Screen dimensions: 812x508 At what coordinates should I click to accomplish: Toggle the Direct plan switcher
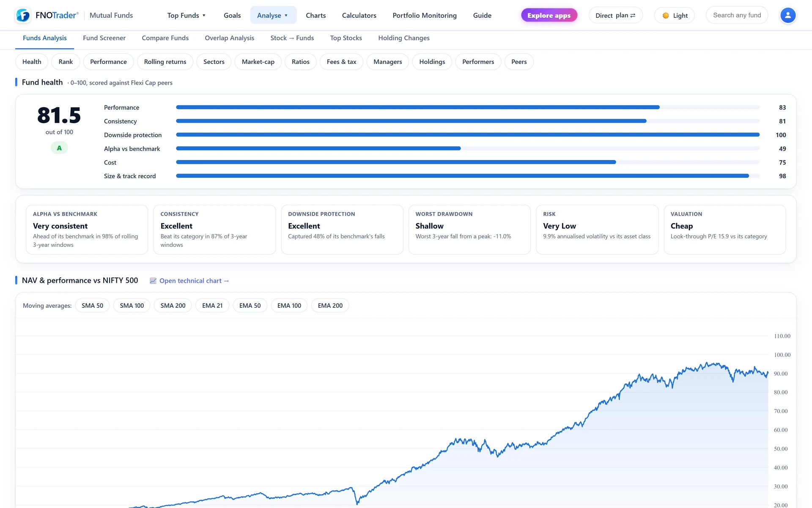coord(615,15)
